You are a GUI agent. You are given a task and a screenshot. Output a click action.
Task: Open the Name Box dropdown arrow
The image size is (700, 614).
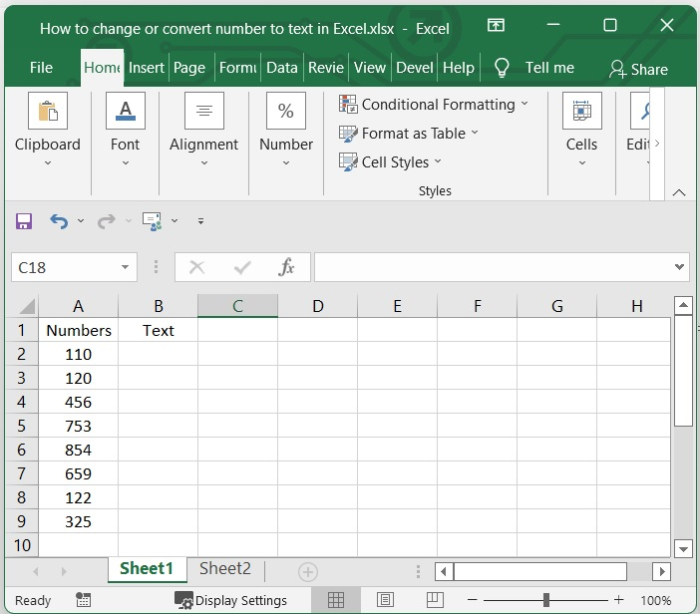[125, 267]
